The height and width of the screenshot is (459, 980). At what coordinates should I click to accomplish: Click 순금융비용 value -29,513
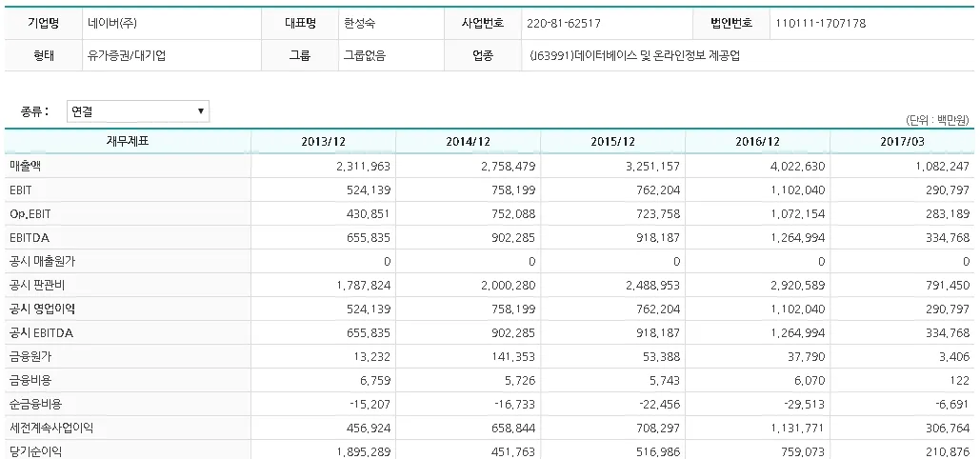[x=804, y=404]
